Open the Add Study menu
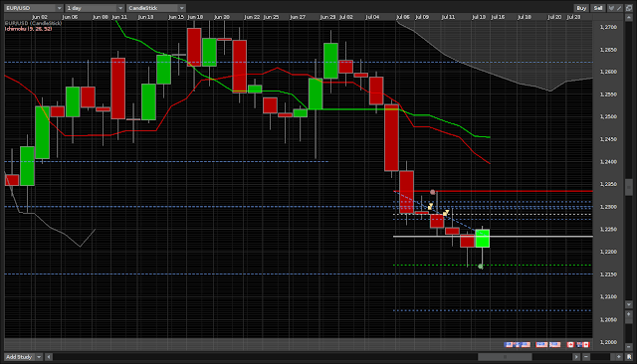 coord(19,357)
